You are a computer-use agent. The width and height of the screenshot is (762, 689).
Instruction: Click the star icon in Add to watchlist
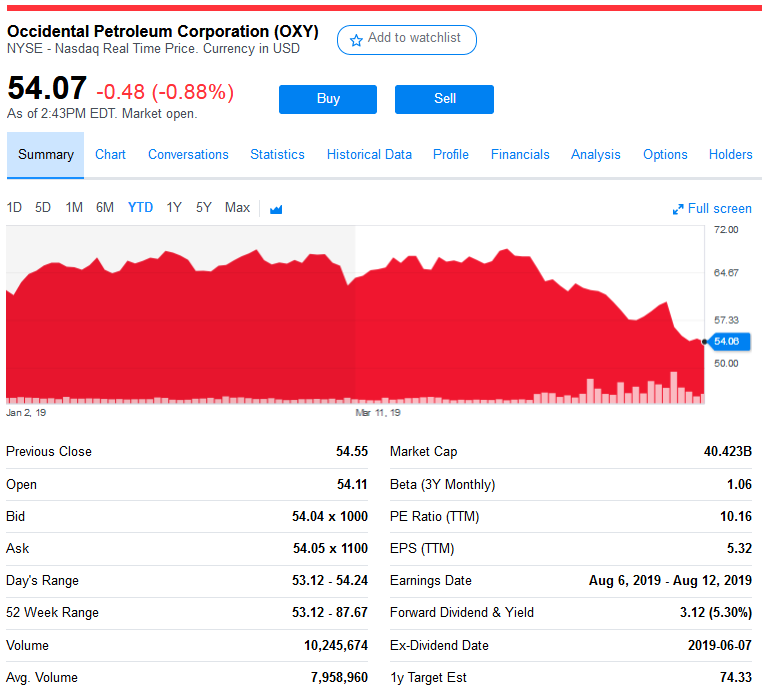pos(356,40)
